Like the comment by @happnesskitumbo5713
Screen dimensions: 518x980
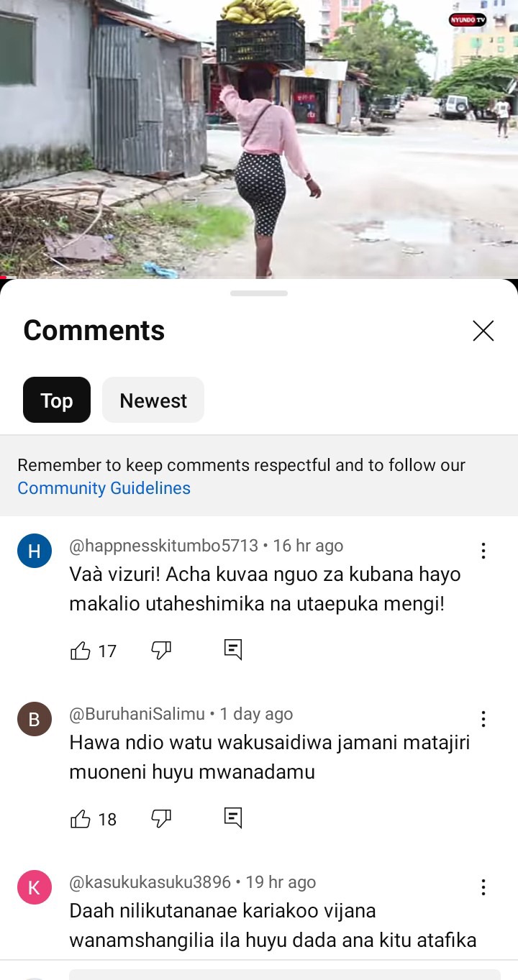[81, 651]
